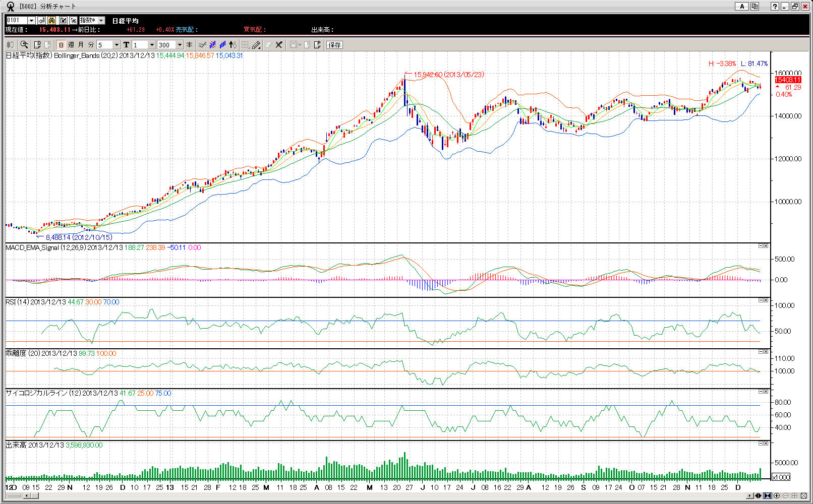Close the MACD indicator panel
Screen dimensions: 813x504
click(x=766, y=246)
